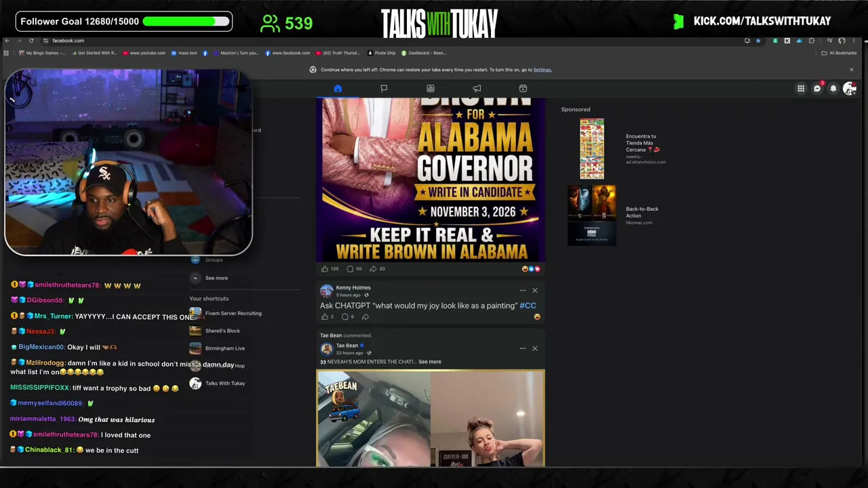Open the My Bingo Games bookmark
This screenshot has height=488, width=868.
click(42, 53)
